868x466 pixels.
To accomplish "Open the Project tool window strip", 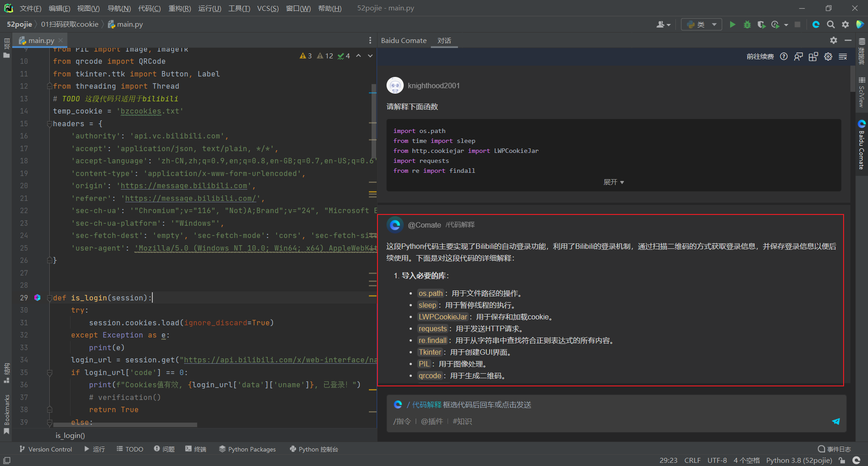I will click(6, 48).
